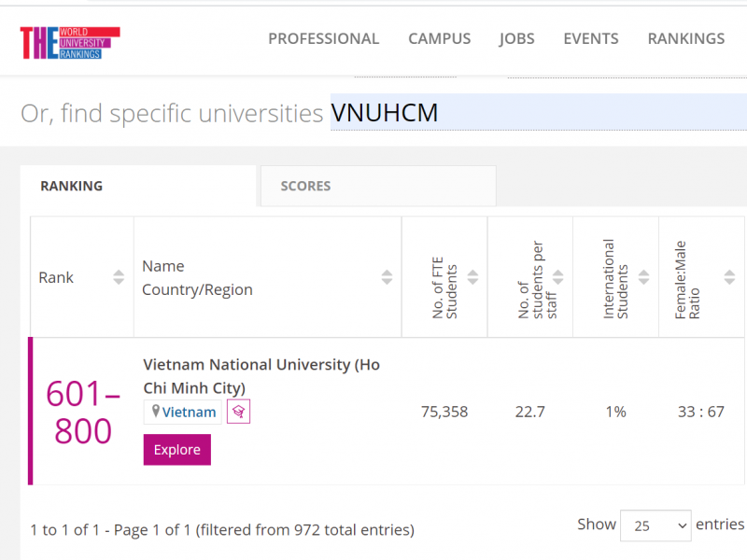Open the Show entries dropdown showing 25
This screenshot has height=560, width=747.
click(655, 526)
